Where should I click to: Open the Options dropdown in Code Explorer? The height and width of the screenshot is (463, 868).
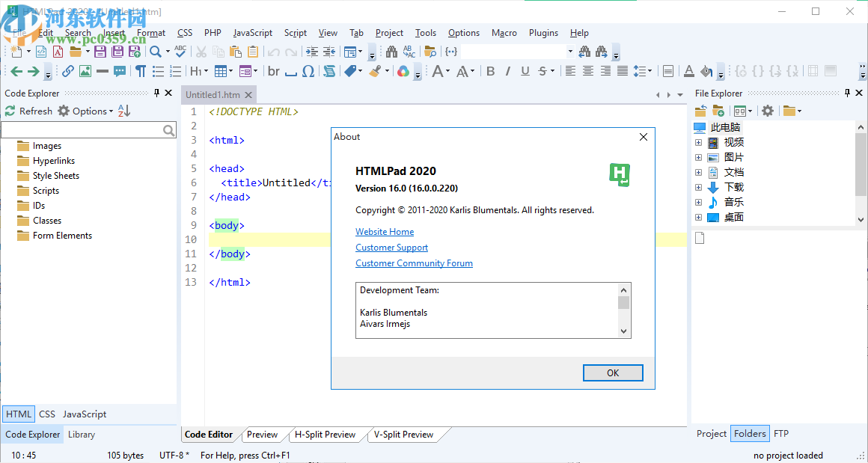click(111, 111)
